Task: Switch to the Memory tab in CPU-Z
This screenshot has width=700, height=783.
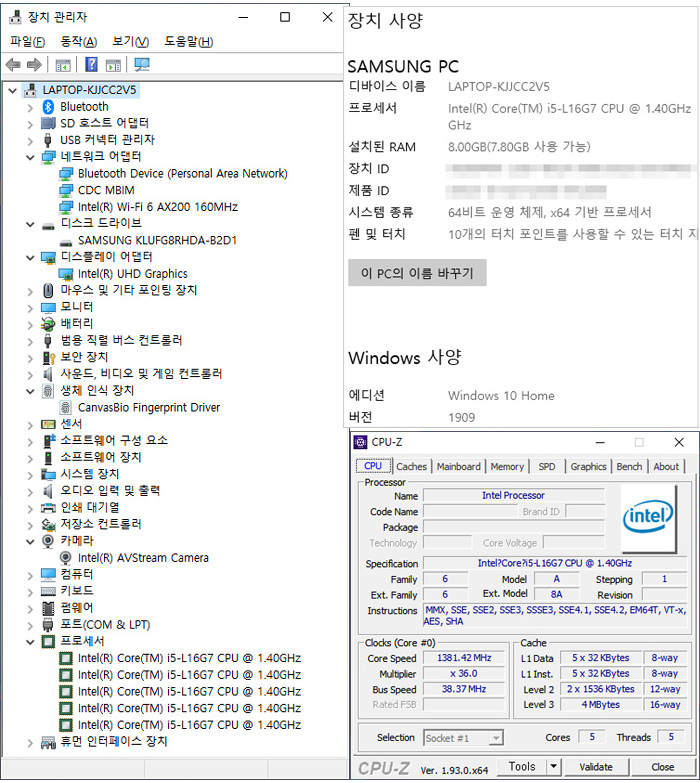Action: pyautogui.click(x=507, y=466)
